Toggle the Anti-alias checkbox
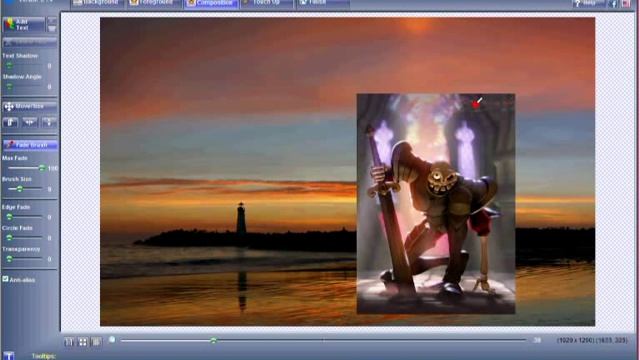The image size is (640, 360). coord(5,279)
